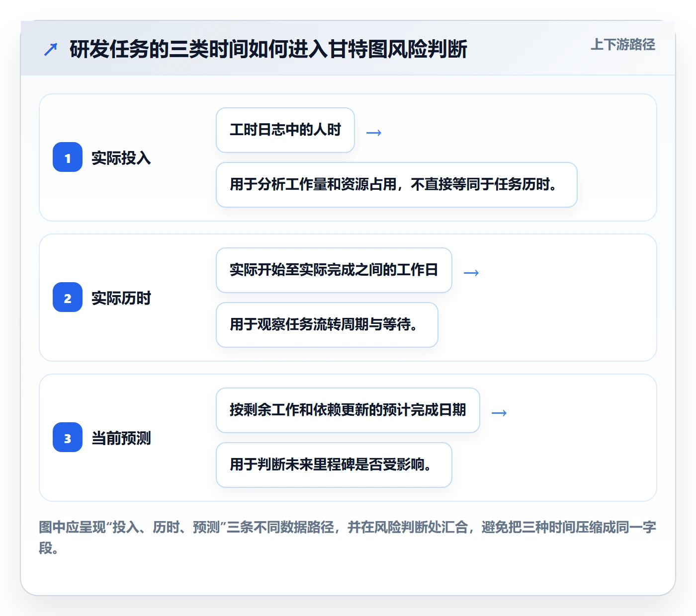Click the box starting 用于分析工作量和资源占用
Screen dimensions: 696x616
coord(397,185)
